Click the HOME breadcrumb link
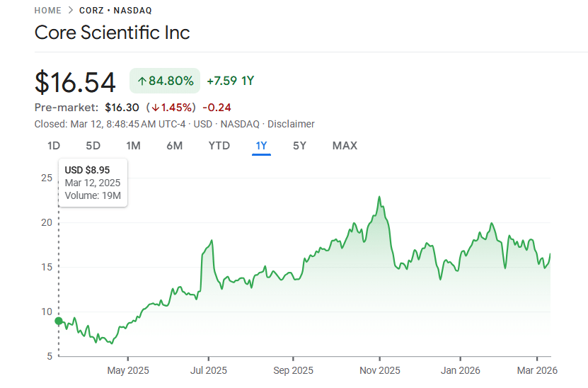The image size is (588, 388). coord(47,11)
